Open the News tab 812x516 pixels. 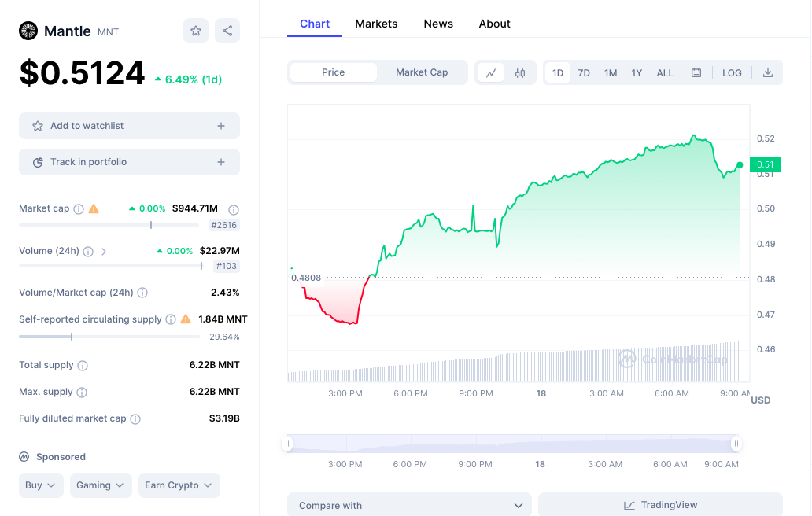coord(438,24)
